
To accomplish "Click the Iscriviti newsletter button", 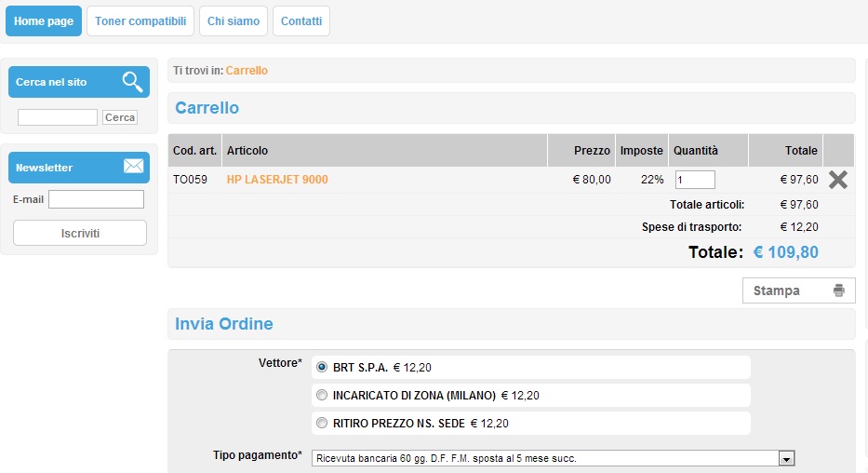I will 80,233.
